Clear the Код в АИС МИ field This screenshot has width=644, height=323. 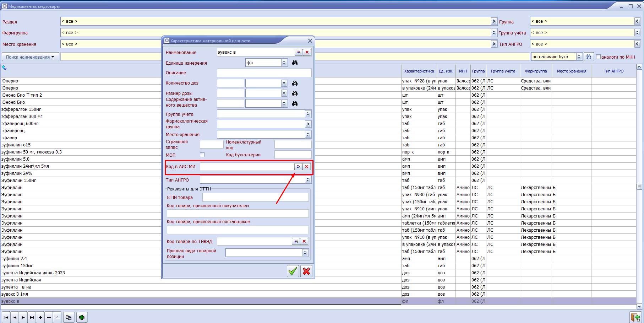[307, 167]
